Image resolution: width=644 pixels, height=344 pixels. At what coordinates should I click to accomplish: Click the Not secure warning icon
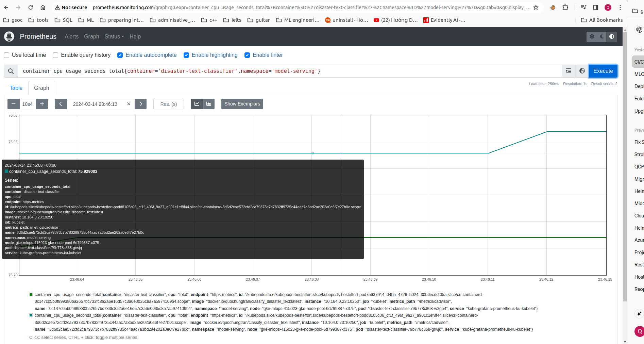click(57, 7)
